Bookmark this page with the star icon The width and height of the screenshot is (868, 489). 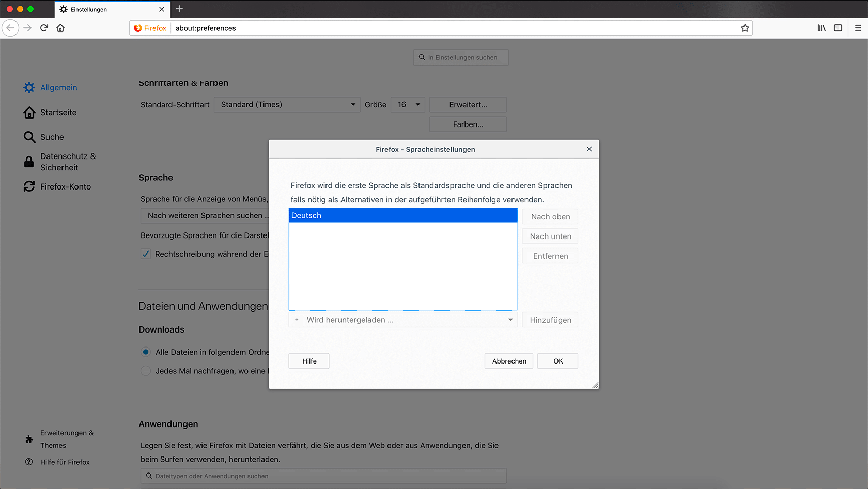click(x=745, y=28)
